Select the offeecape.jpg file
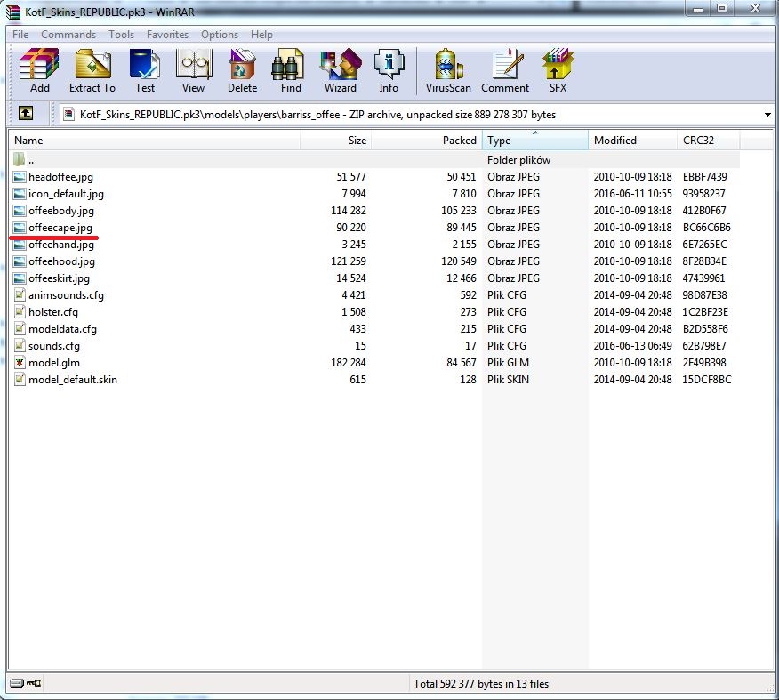Image resolution: width=779 pixels, height=700 pixels. pyautogui.click(x=60, y=228)
